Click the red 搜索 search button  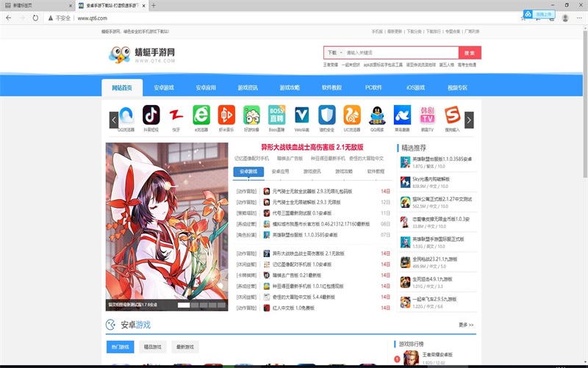470,53
